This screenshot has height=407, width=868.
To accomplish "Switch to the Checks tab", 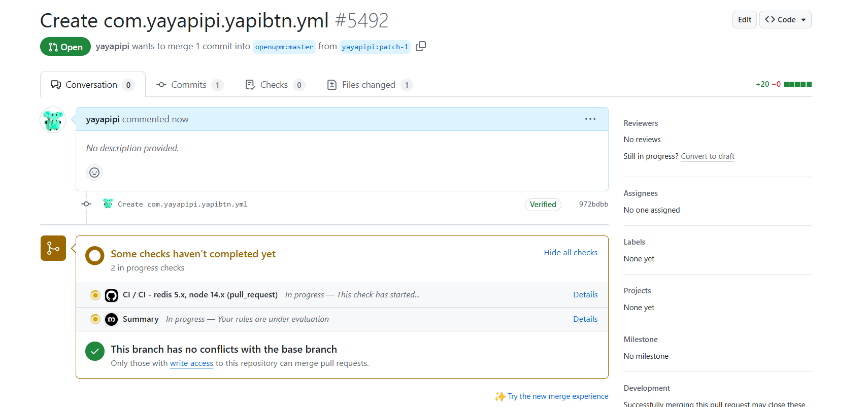I will (274, 85).
